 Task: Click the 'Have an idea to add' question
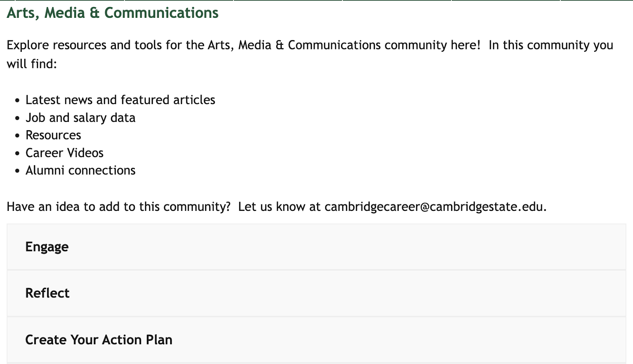coord(118,207)
